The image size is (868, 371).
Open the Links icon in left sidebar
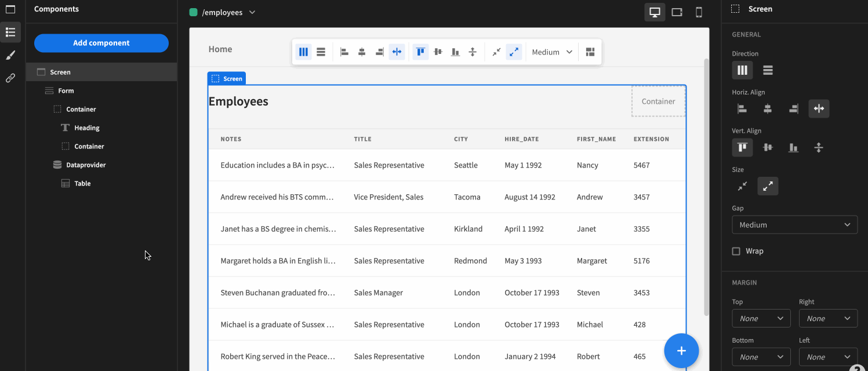pyautogui.click(x=10, y=78)
